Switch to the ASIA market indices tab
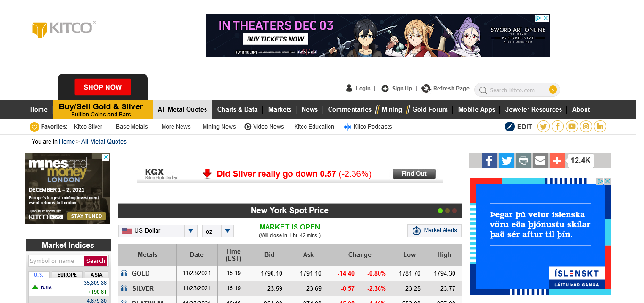Viewport: 644px width, 303px height. (96, 275)
